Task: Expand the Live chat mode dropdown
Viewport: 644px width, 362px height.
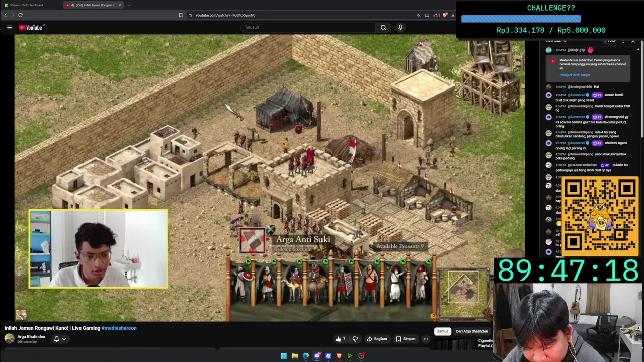Action: point(556,41)
